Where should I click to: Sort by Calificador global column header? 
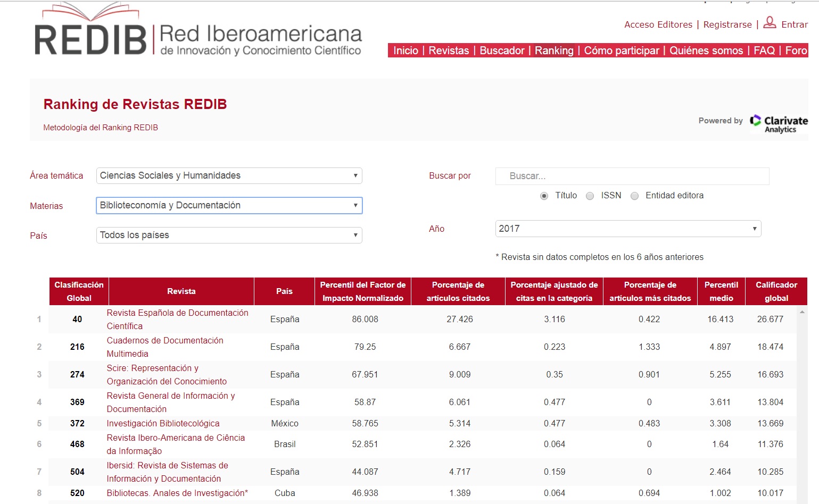point(776,291)
